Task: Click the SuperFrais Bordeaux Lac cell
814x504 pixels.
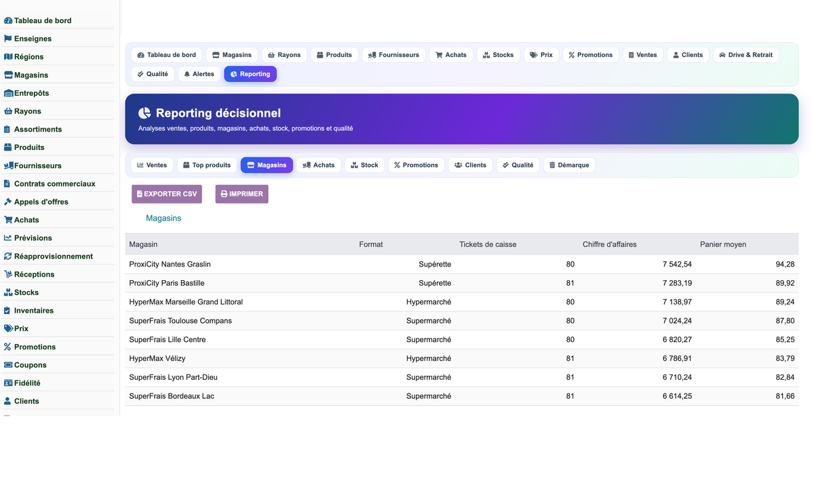Action: pyautogui.click(x=172, y=396)
